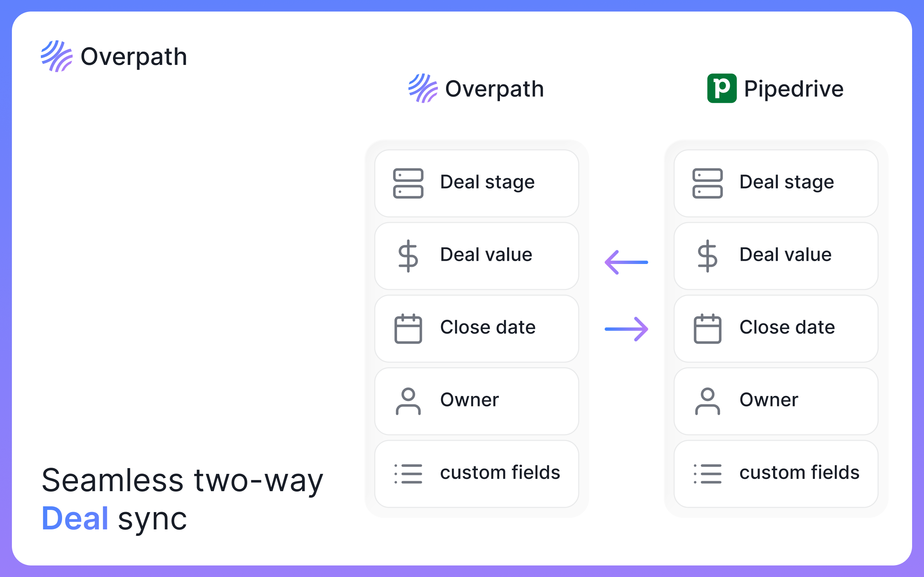Click the right-pointing sync arrow
The width and height of the screenshot is (924, 577).
(626, 329)
